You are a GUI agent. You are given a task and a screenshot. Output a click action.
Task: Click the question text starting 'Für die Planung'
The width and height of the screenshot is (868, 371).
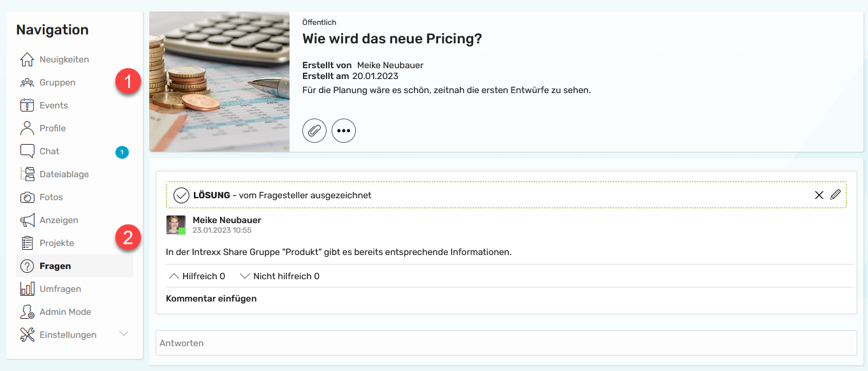pyautogui.click(x=446, y=90)
